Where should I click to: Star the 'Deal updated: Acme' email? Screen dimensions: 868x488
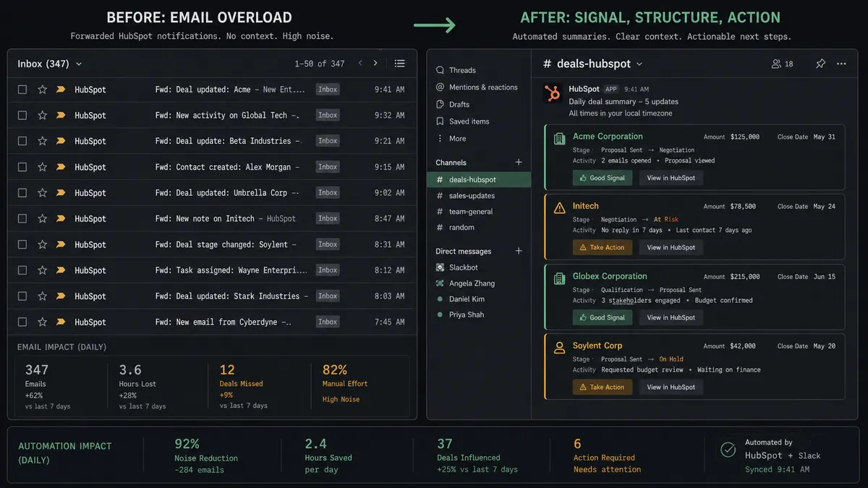[42, 90]
